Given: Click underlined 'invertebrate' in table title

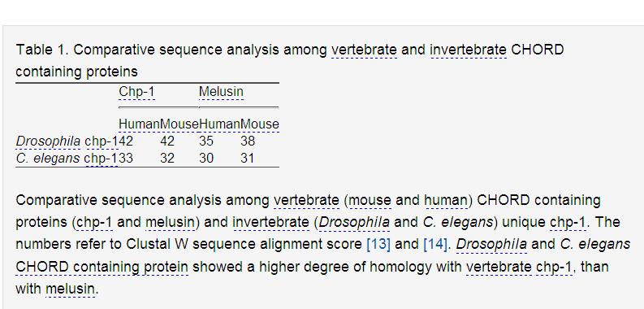Looking at the screenshot, I should (468, 50).
